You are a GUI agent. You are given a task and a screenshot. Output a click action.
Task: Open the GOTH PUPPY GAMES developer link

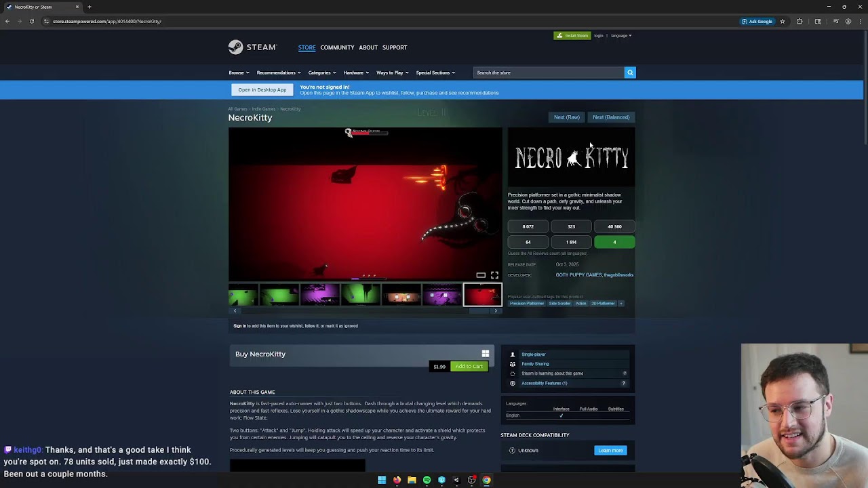coord(579,275)
